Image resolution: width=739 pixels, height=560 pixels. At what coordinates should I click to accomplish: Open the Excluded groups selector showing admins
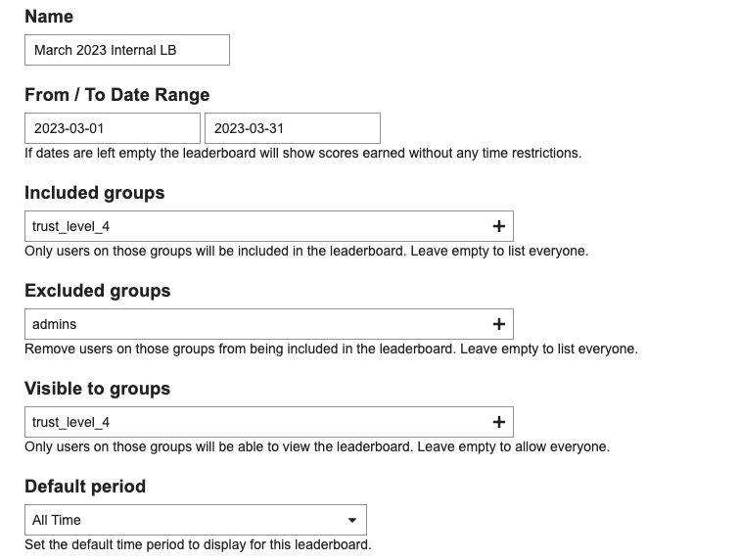click(x=268, y=324)
